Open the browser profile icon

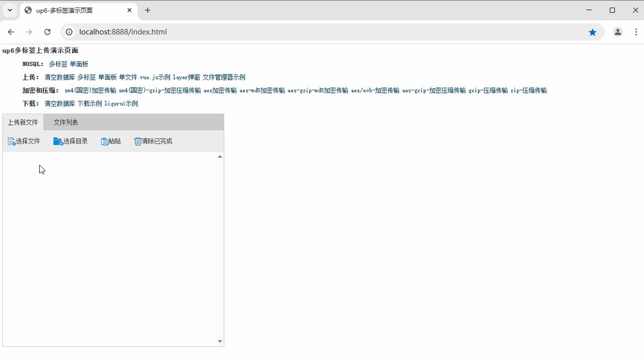click(617, 32)
